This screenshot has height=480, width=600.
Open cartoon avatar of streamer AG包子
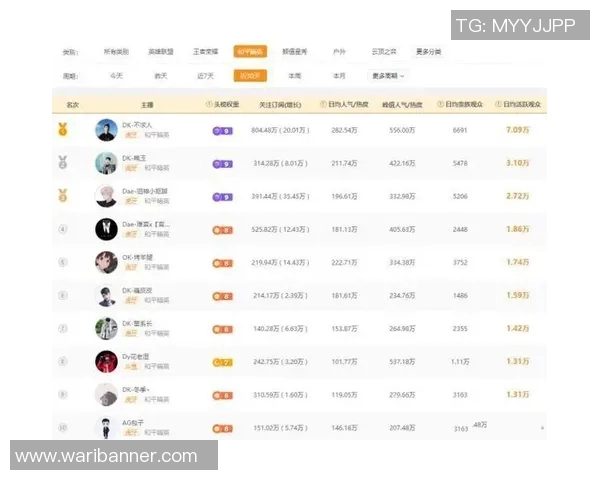106,427
